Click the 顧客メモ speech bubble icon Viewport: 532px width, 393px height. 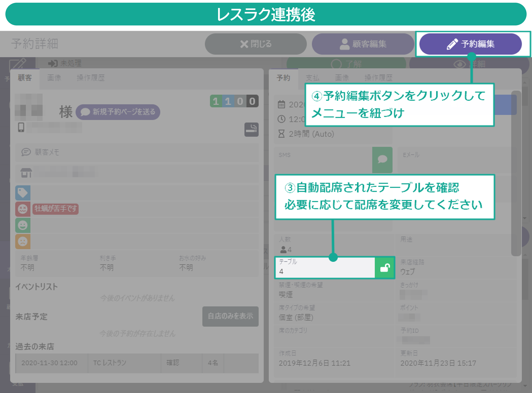point(26,152)
